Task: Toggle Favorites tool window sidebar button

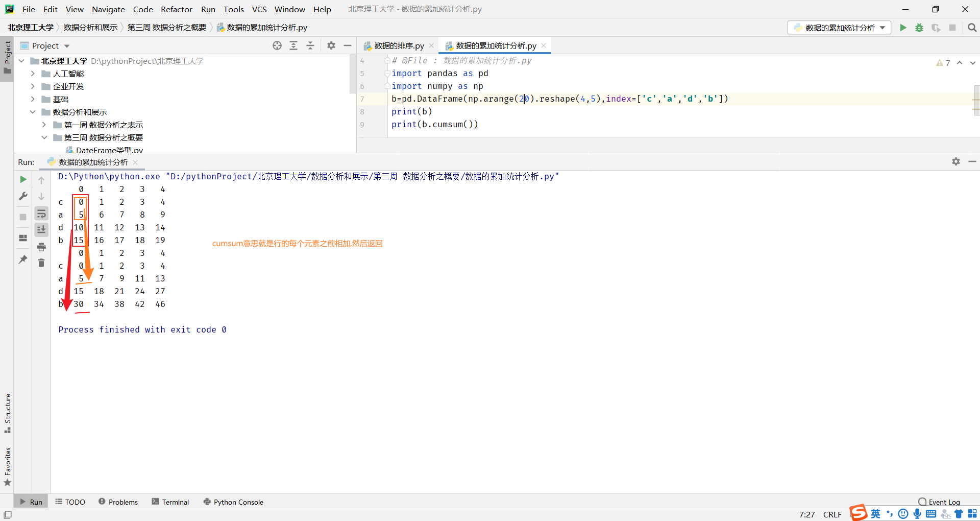Action: point(7,467)
